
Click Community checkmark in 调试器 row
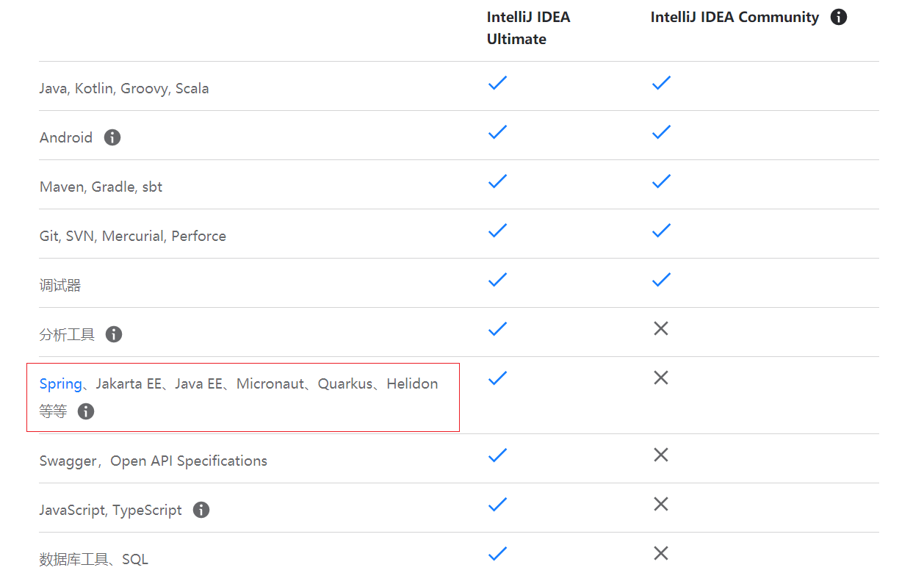(x=661, y=280)
